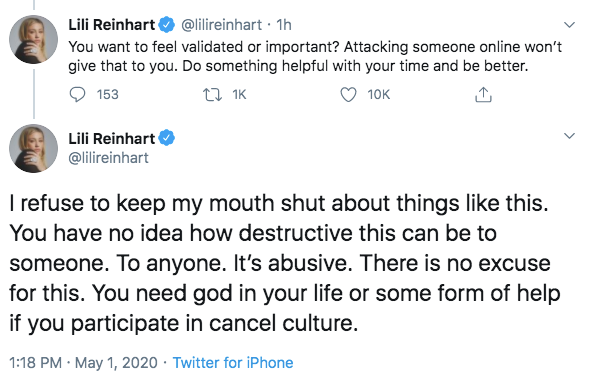Click verified badge on the upper tweet
The height and width of the screenshot is (382, 591).
point(166,25)
